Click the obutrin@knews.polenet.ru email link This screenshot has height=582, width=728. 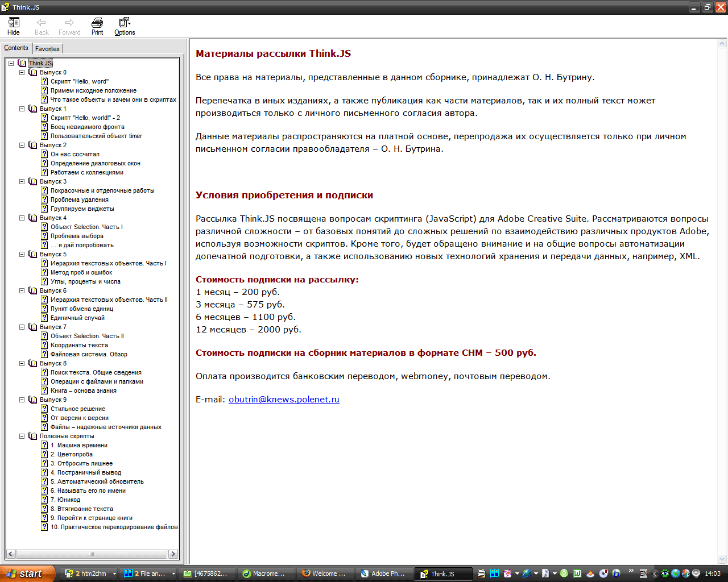click(x=284, y=399)
